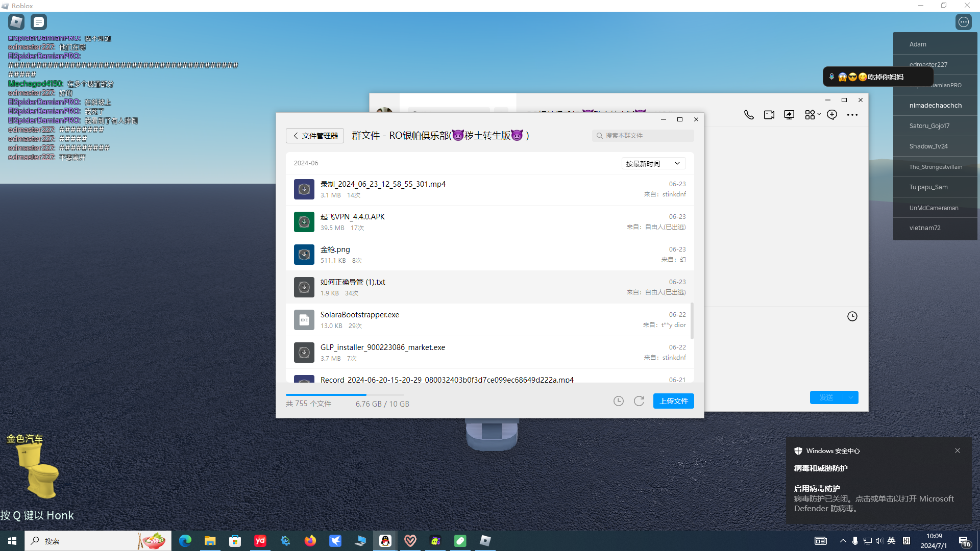The image size is (980, 551).
Task: Start a video call in QQ chat
Action: pos(769,115)
